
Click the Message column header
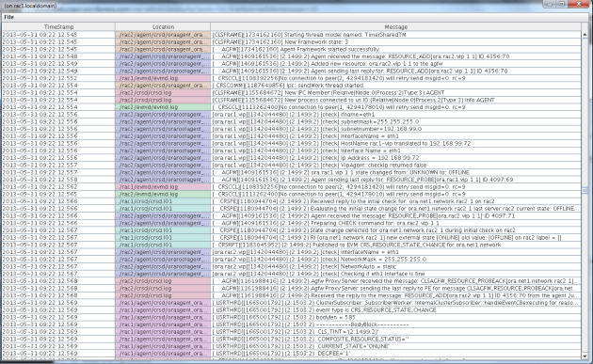pyautogui.click(x=395, y=27)
